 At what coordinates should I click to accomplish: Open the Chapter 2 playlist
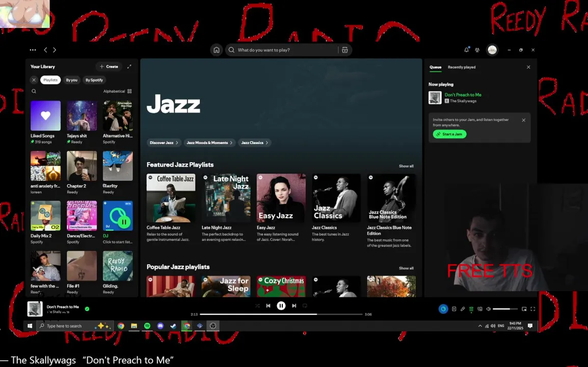click(82, 173)
